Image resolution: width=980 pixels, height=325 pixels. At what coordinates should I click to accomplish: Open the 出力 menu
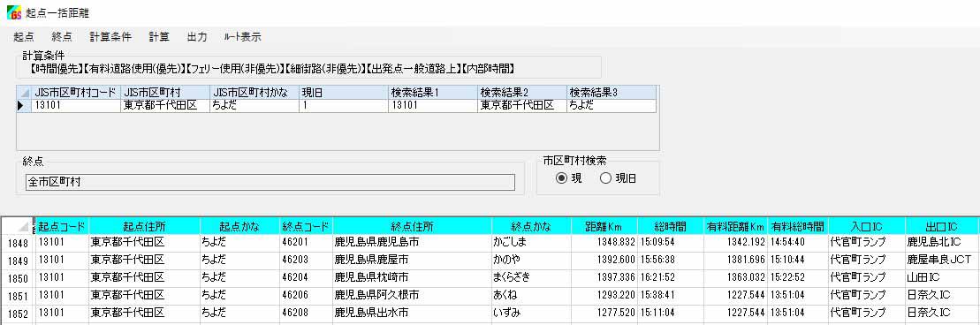[x=197, y=37]
